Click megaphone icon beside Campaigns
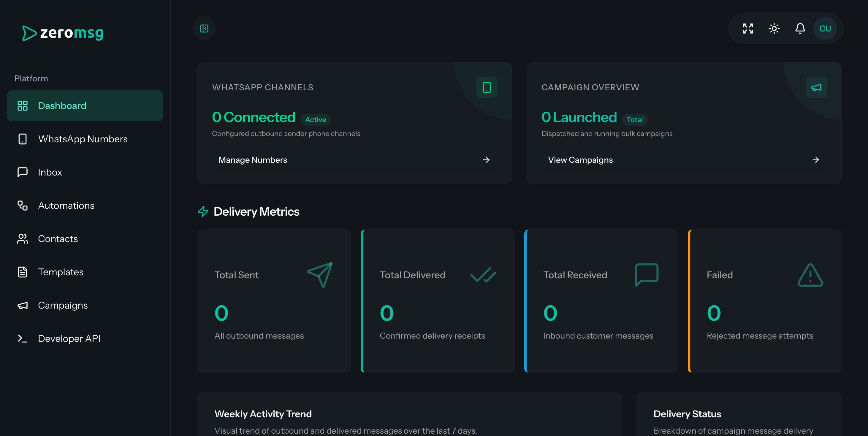 pyautogui.click(x=23, y=306)
